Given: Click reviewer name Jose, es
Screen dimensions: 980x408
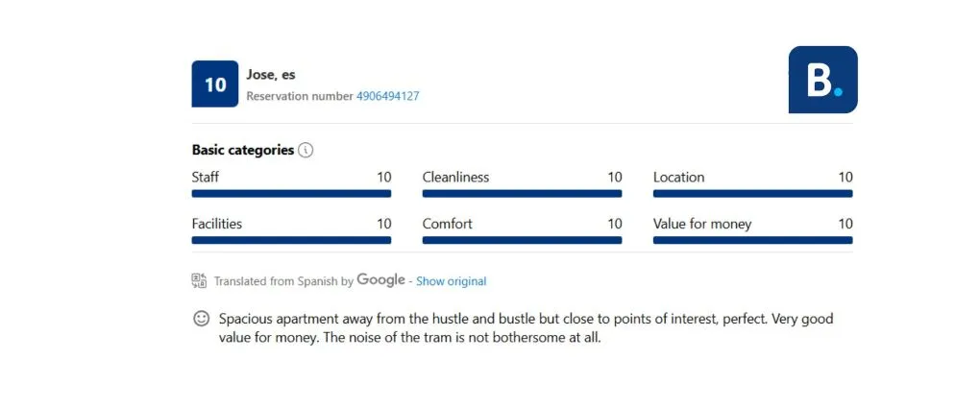Looking at the screenshot, I should 268,74.
